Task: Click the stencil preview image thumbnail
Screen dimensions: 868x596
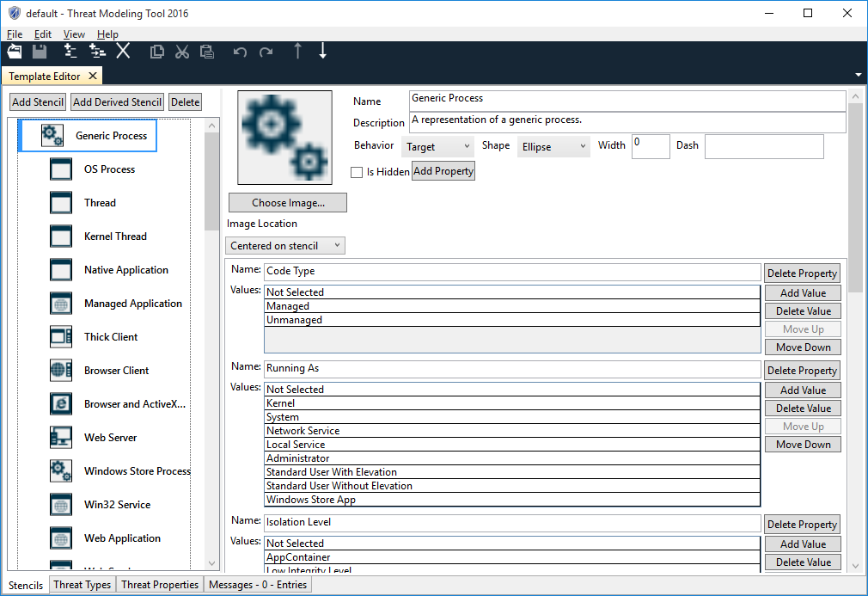Action: point(284,138)
